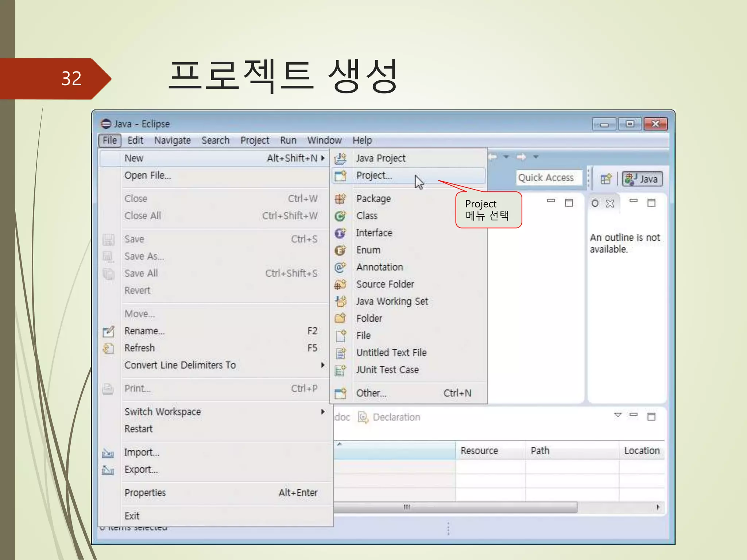Screen dimensions: 747x560
Task: Click the green Class icon
Action: (x=340, y=216)
